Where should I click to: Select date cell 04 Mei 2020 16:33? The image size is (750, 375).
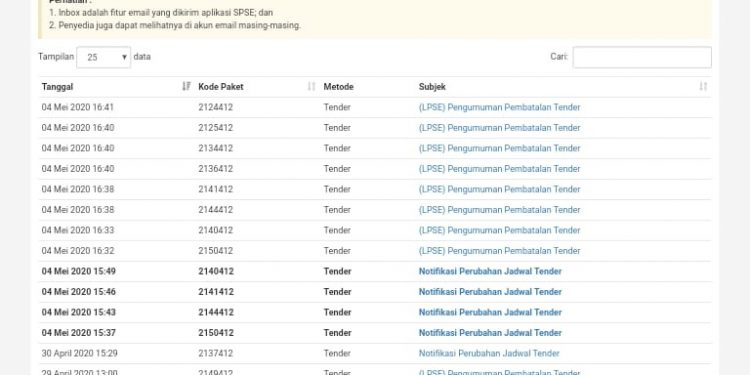click(77, 230)
